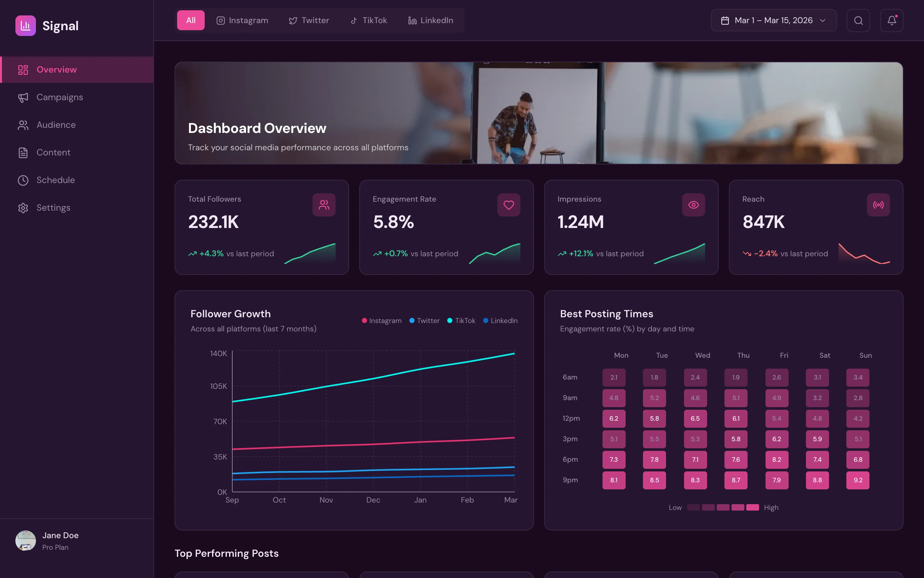The width and height of the screenshot is (924, 578).
Task: Click the Impressions 1.24M value
Action: coord(581,222)
